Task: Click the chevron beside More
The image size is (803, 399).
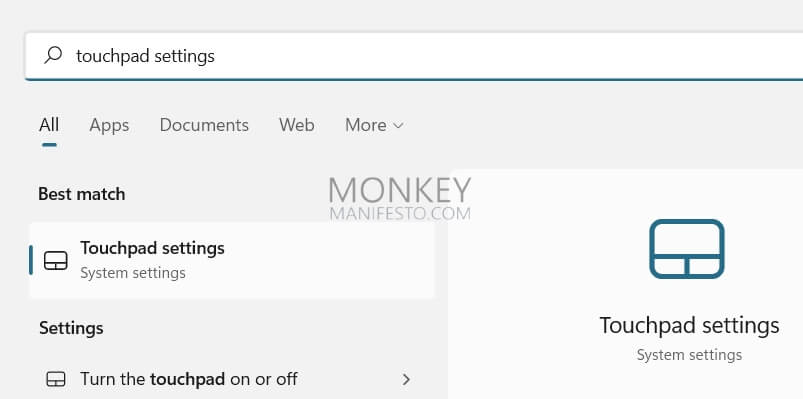Action: pyautogui.click(x=398, y=125)
